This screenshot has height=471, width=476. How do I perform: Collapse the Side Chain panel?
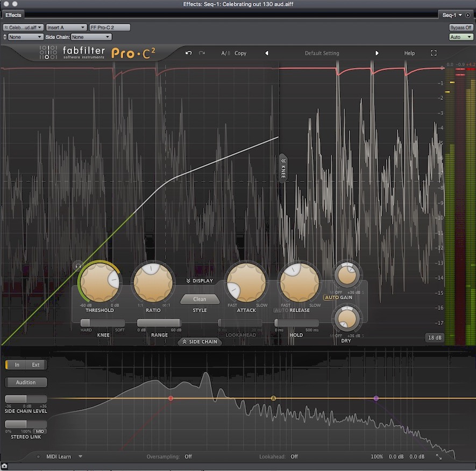[x=200, y=342]
